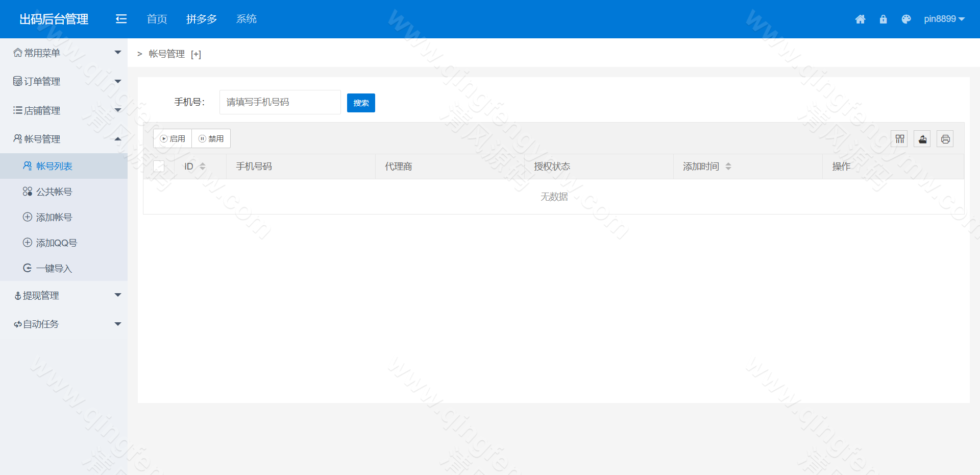Click the blue 搜索 search button
This screenshot has height=475, width=980.
[361, 103]
